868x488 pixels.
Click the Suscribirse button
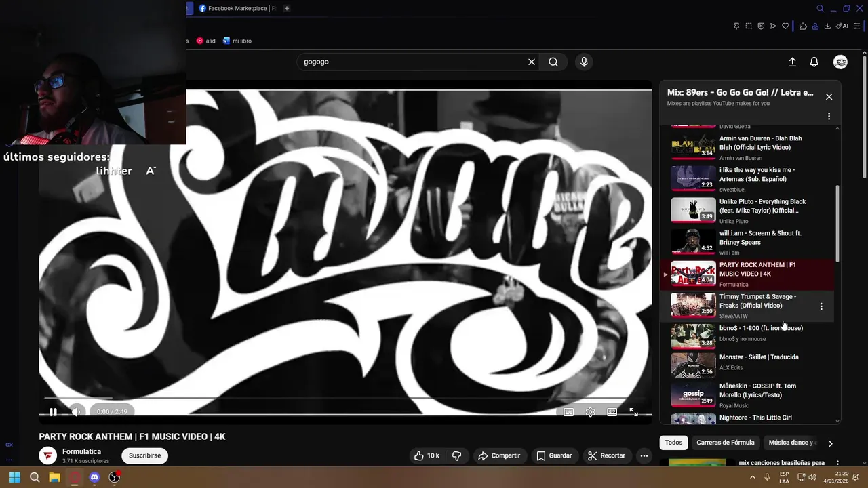[145, 456]
